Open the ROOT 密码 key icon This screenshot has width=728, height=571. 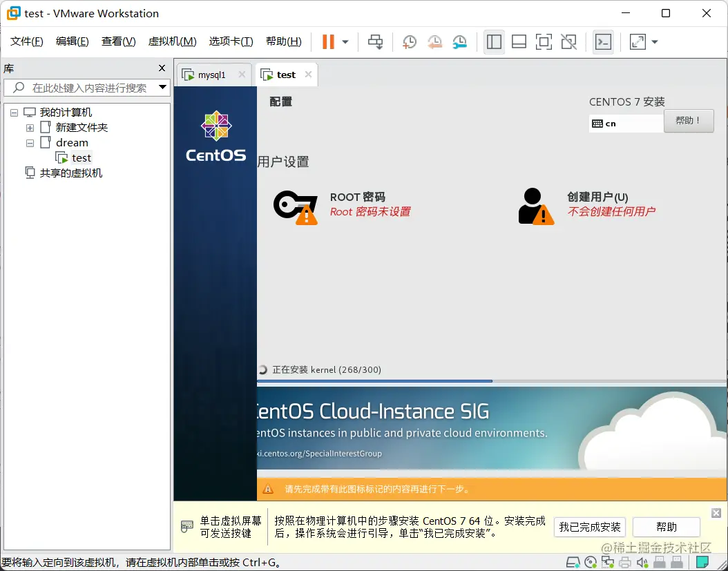click(296, 207)
